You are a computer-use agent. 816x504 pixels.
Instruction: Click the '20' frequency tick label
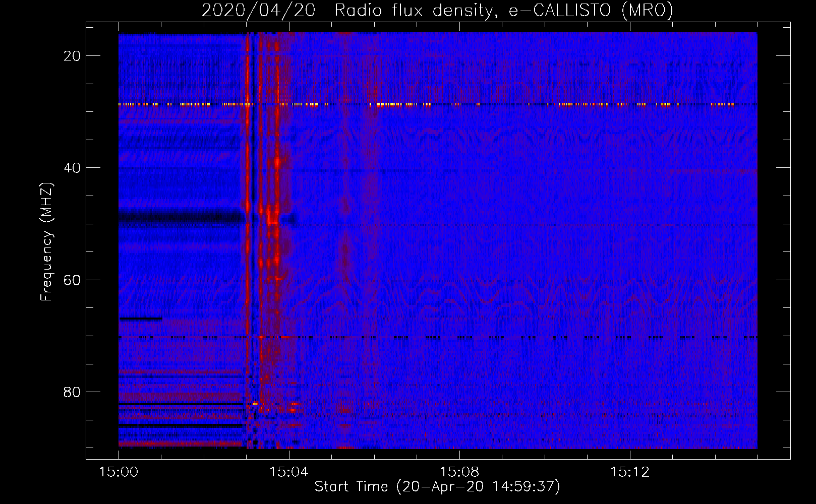click(72, 56)
